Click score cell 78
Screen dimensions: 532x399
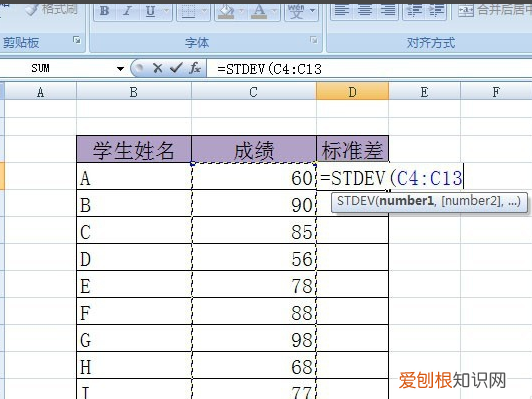point(254,284)
